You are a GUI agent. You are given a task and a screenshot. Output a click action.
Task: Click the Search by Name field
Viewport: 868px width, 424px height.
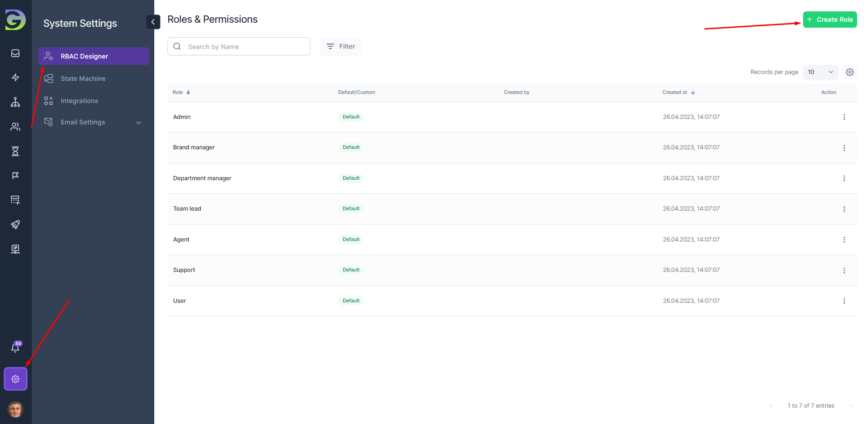[x=245, y=46]
